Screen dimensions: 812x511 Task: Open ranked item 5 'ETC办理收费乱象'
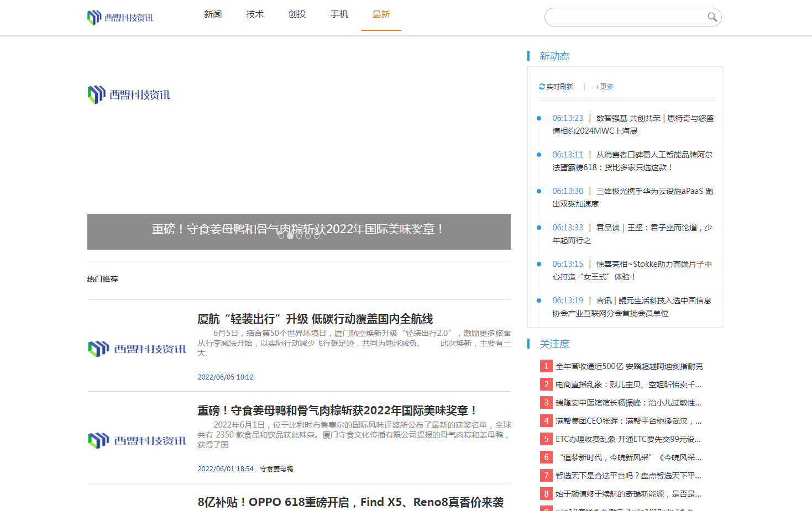click(628, 439)
